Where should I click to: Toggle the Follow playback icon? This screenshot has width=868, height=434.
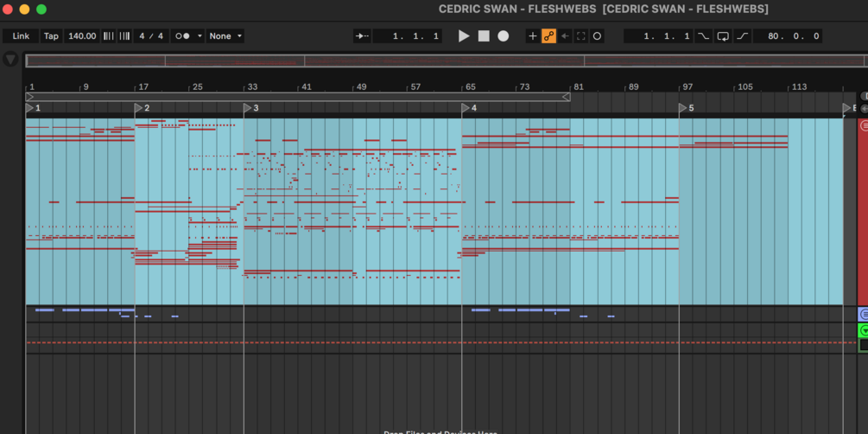tap(362, 36)
